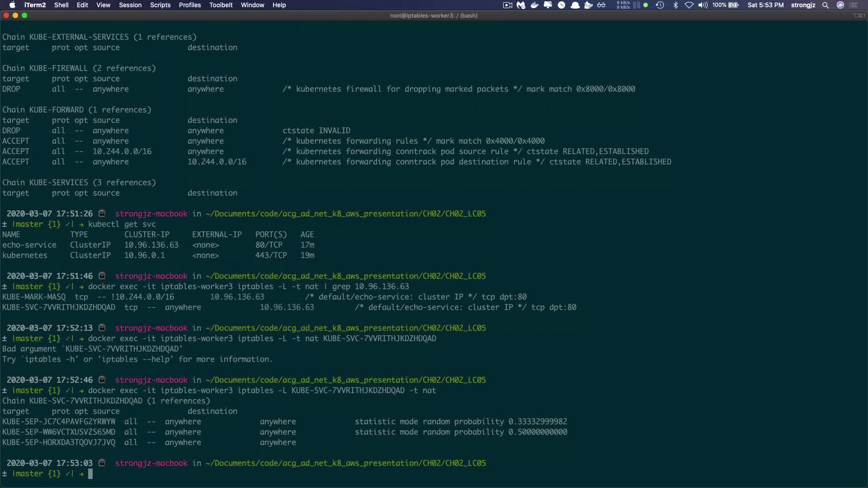
Task: Click the Malwarebytes menu bar icon
Action: tap(521, 5)
